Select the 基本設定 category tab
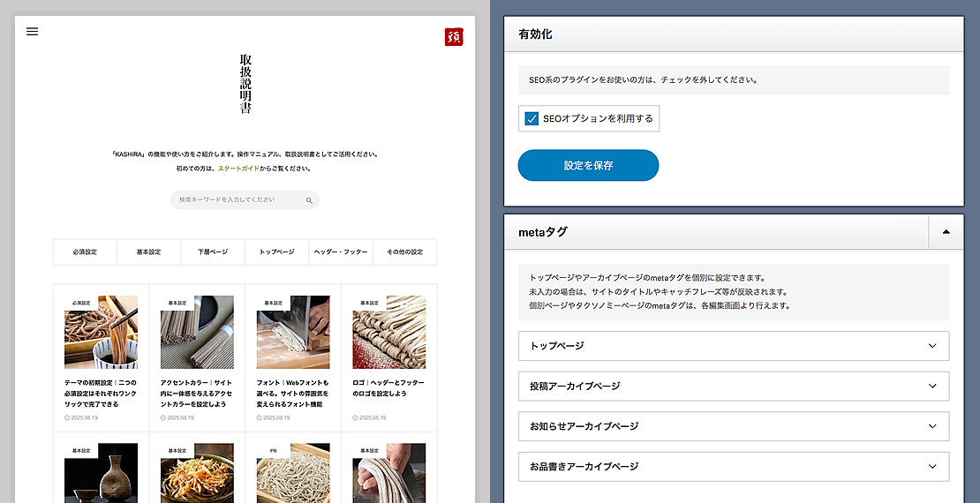The image size is (980, 503). coord(148,251)
